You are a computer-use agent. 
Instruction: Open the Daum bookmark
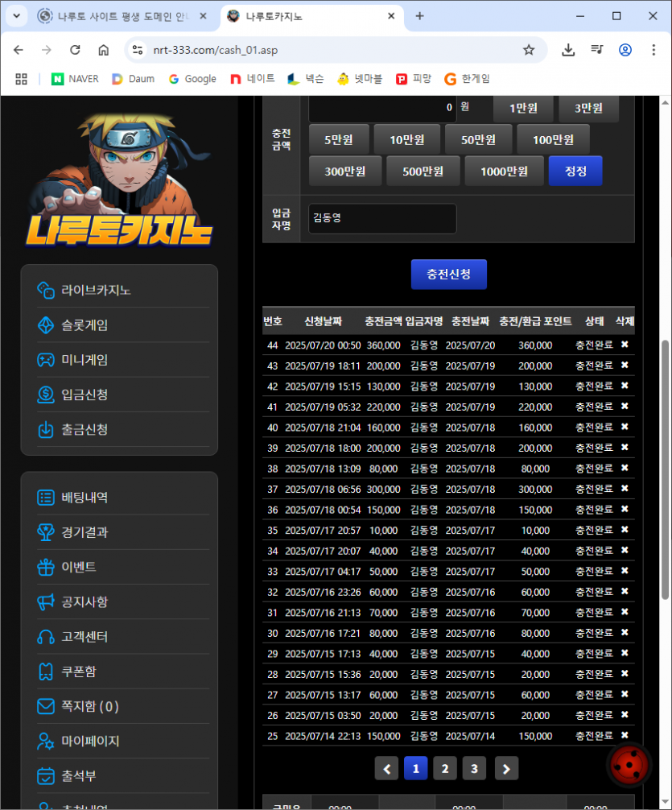pyautogui.click(x=134, y=79)
